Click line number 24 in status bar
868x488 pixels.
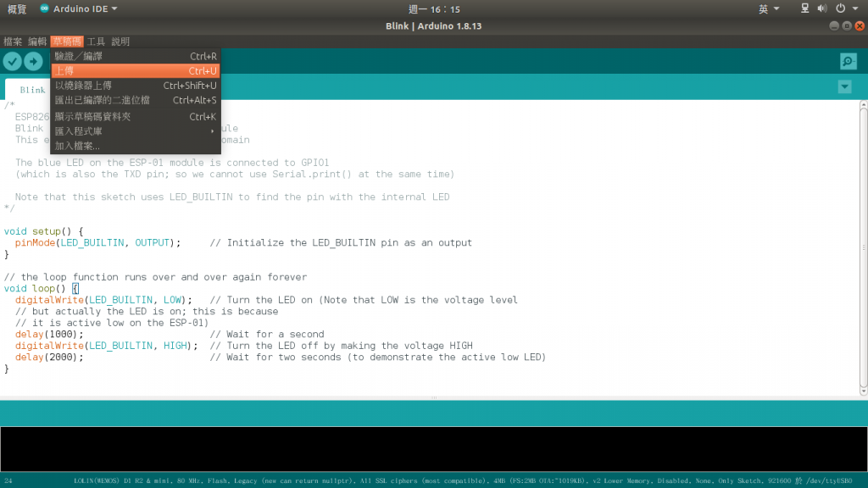8,481
